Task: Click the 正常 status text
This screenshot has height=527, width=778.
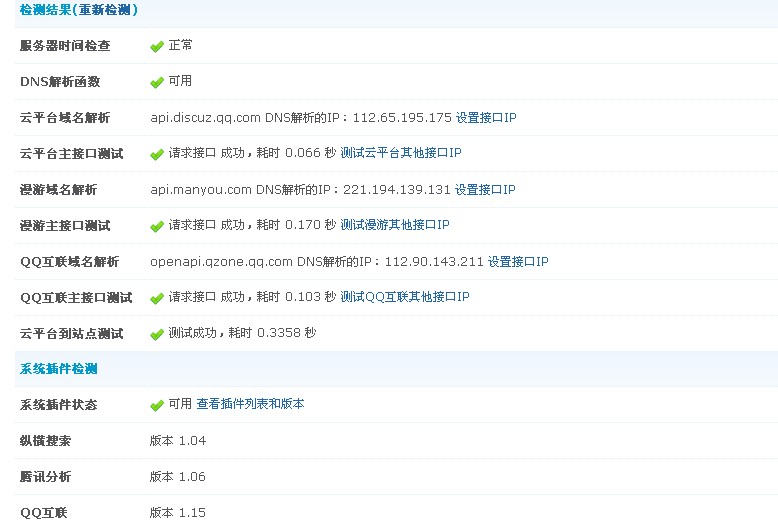Action: point(180,45)
